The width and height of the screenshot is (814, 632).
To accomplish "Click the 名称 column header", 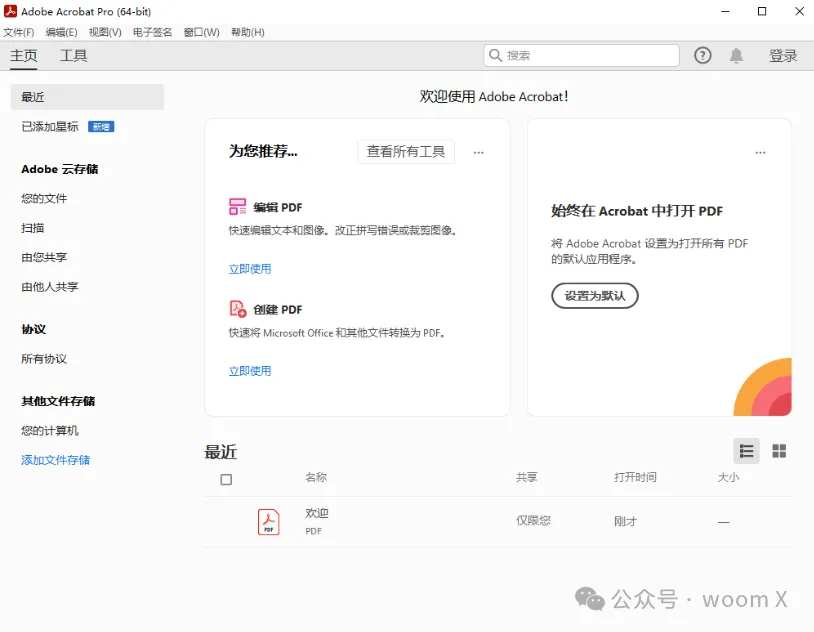I will [316, 477].
